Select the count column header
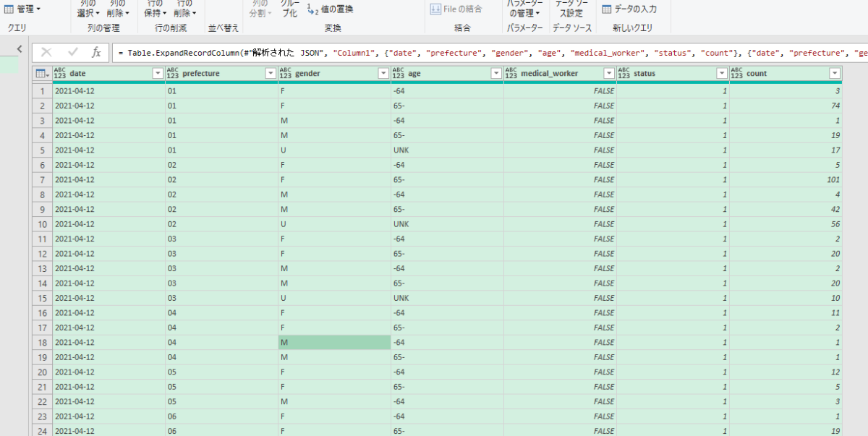This screenshot has height=436, width=868. (x=786, y=74)
